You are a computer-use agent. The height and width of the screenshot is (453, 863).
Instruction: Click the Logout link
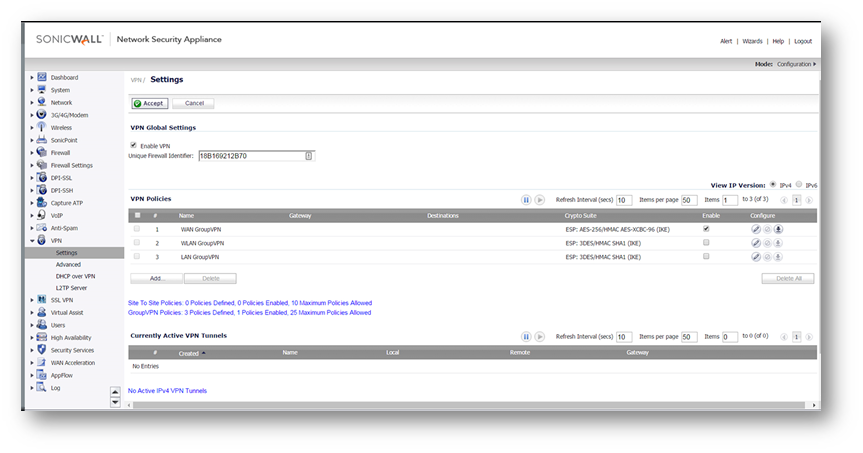tap(803, 41)
